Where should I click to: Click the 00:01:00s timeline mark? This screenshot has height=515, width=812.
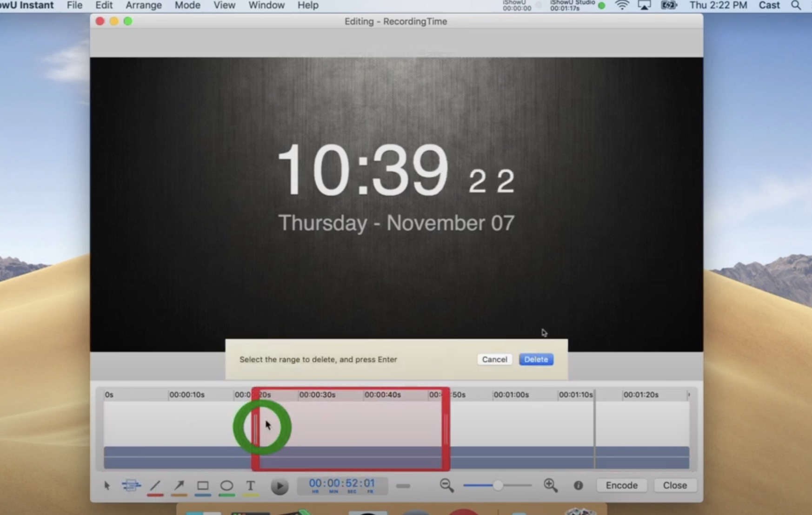tap(511, 395)
